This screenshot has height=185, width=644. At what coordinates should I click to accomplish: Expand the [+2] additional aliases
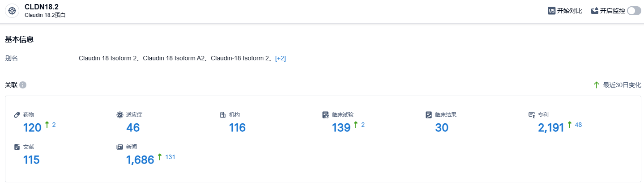(280, 58)
